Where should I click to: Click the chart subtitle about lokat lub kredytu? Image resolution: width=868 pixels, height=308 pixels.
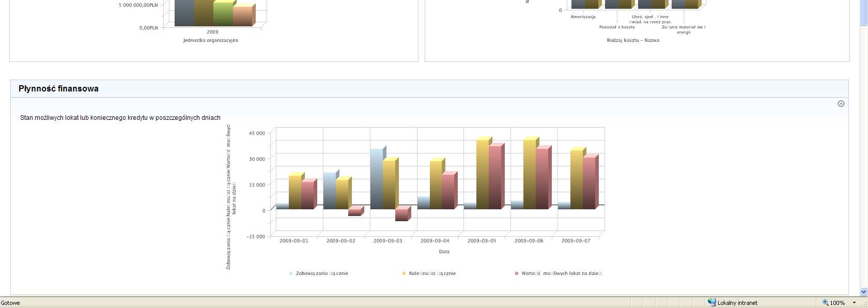pyautogui.click(x=120, y=118)
